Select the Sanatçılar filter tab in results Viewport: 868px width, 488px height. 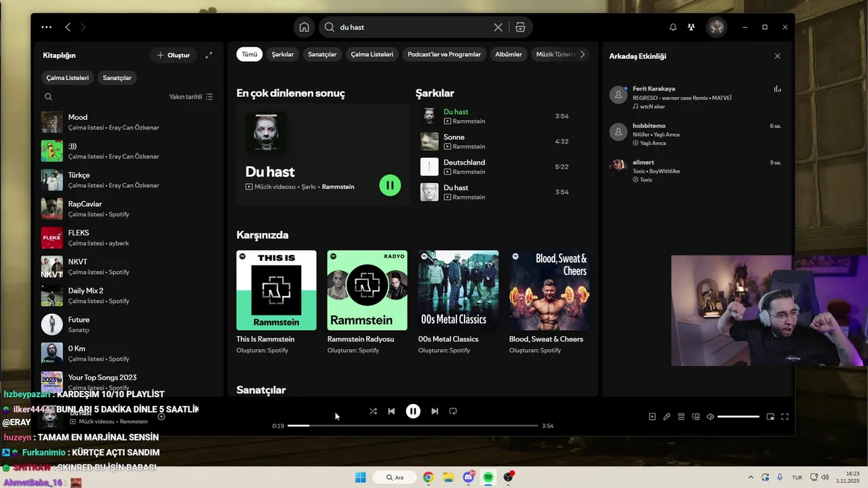pos(322,54)
